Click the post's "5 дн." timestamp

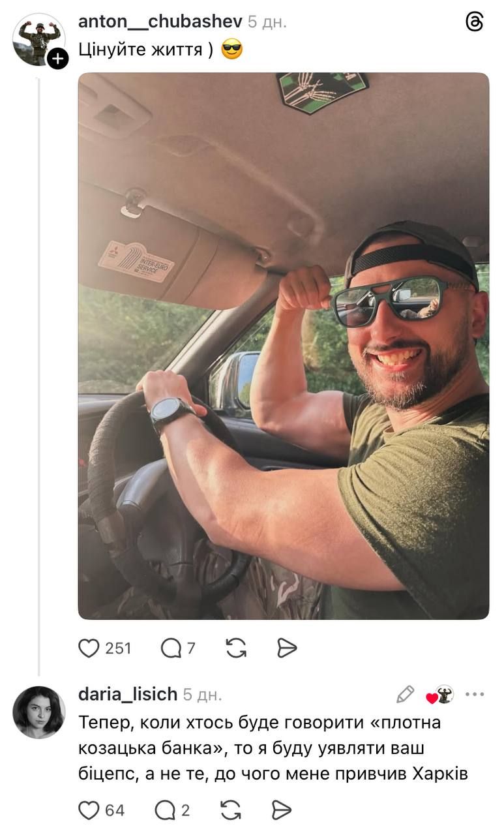tap(267, 22)
